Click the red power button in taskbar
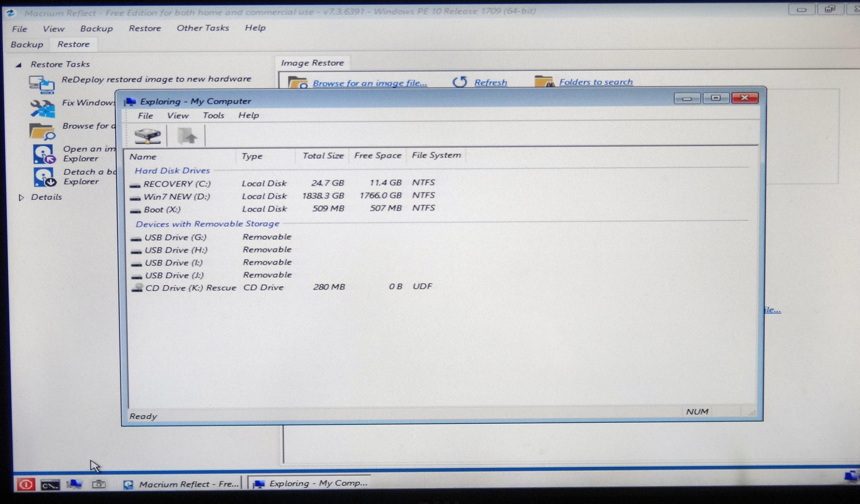 click(x=26, y=485)
